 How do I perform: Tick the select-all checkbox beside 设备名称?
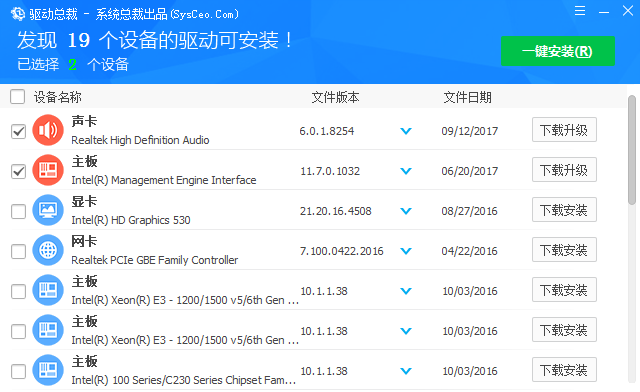tap(18, 97)
